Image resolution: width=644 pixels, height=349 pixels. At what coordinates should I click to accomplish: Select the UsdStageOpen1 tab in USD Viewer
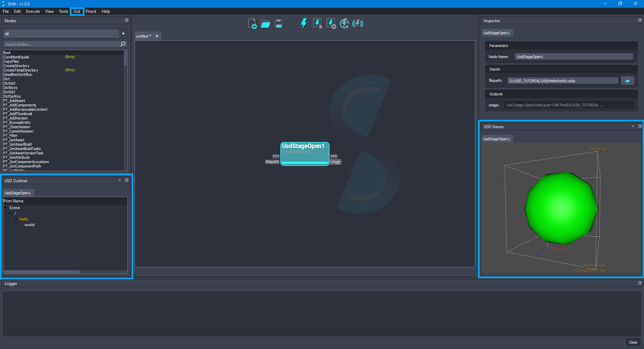pos(497,139)
